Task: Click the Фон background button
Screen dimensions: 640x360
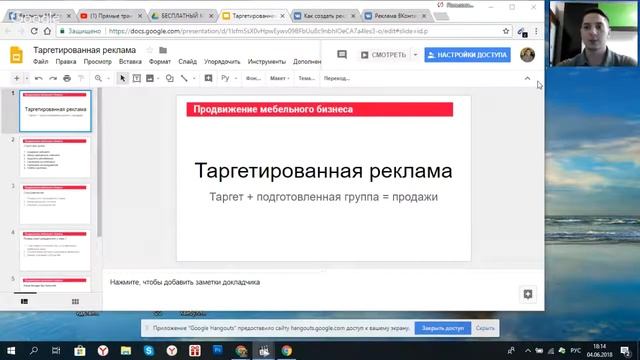Action: click(253, 78)
